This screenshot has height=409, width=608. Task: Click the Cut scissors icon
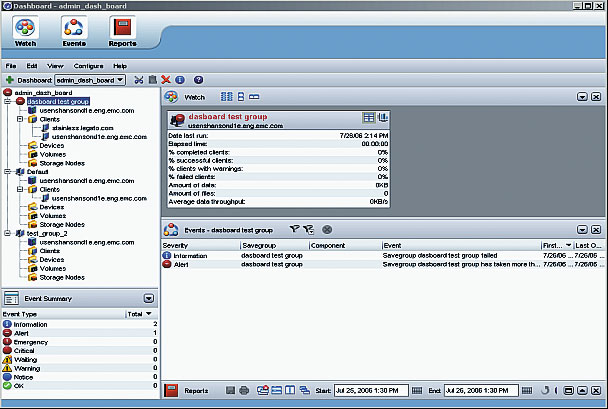click(x=138, y=80)
